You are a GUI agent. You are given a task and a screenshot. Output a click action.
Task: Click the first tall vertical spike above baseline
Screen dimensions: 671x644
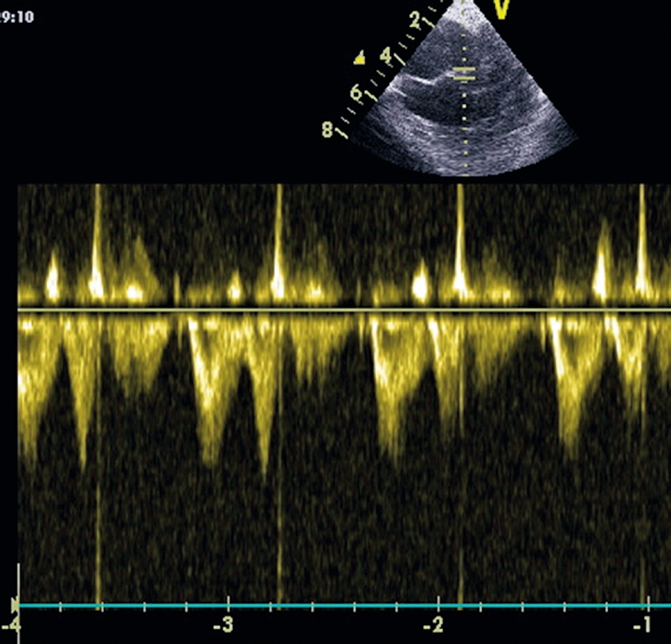tap(97, 236)
